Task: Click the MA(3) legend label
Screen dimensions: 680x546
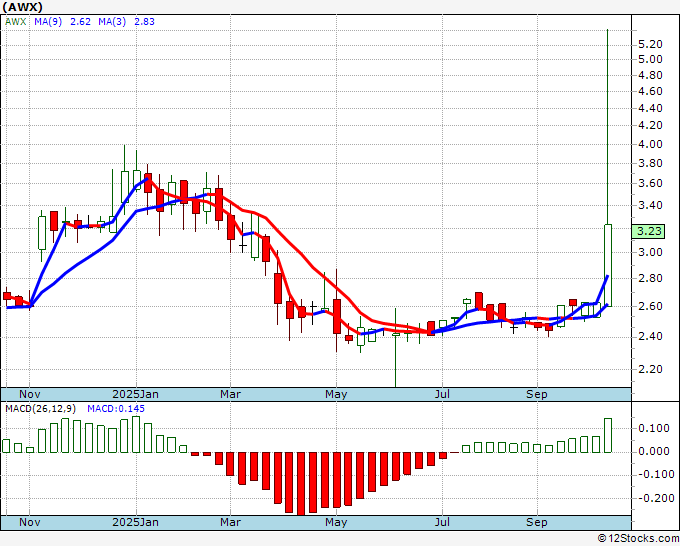Action: point(112,22)
